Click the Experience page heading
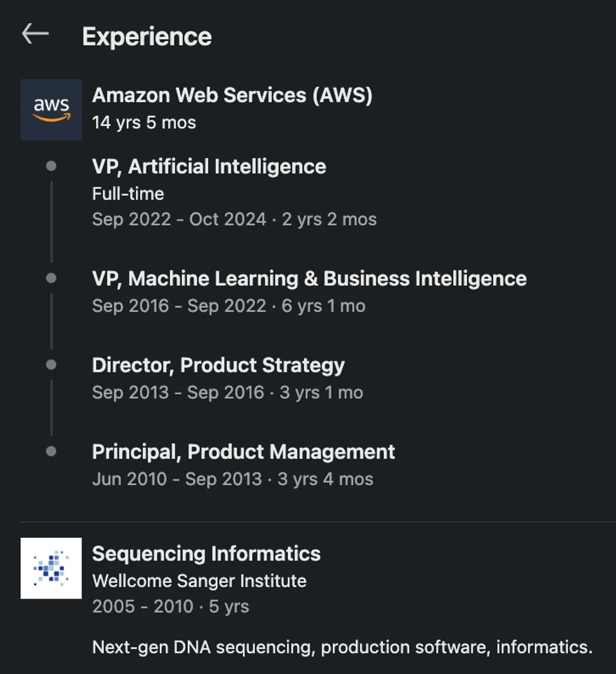616x674 pixels. point(147,36)
